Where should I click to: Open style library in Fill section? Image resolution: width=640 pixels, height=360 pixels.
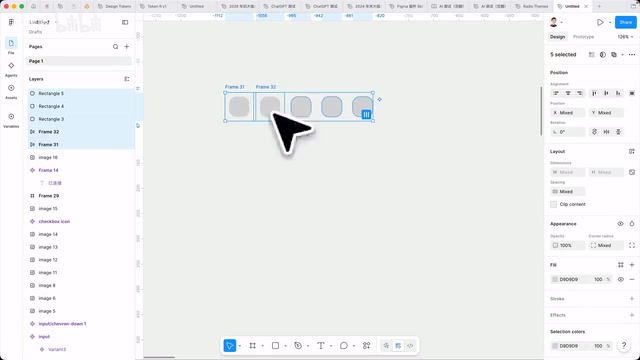[x=620, y=265]
